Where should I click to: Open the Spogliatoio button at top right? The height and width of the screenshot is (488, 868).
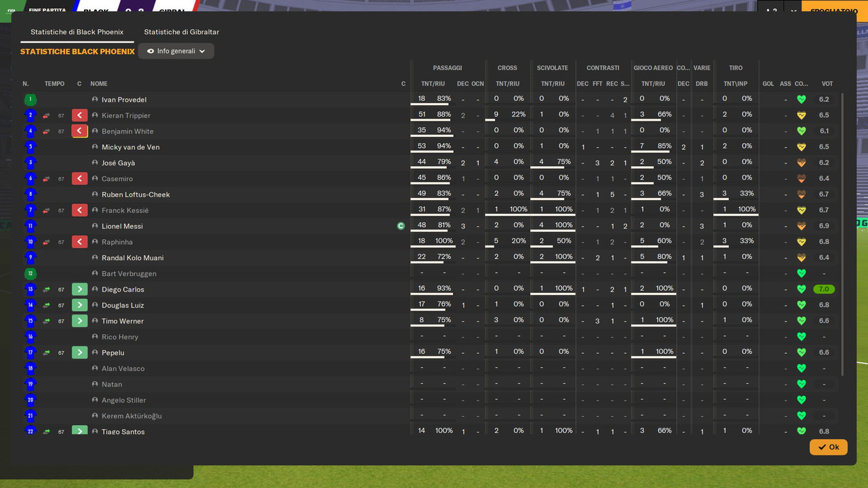point(835,12)
